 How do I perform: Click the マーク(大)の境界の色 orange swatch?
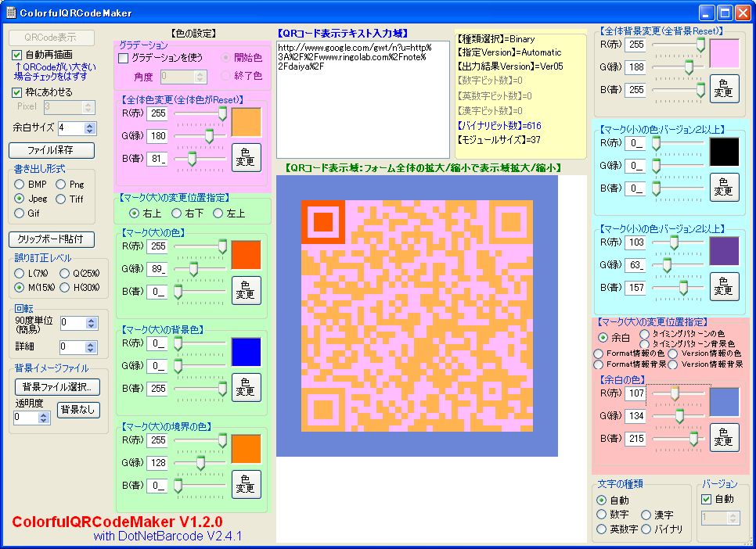tap(247, 449)
